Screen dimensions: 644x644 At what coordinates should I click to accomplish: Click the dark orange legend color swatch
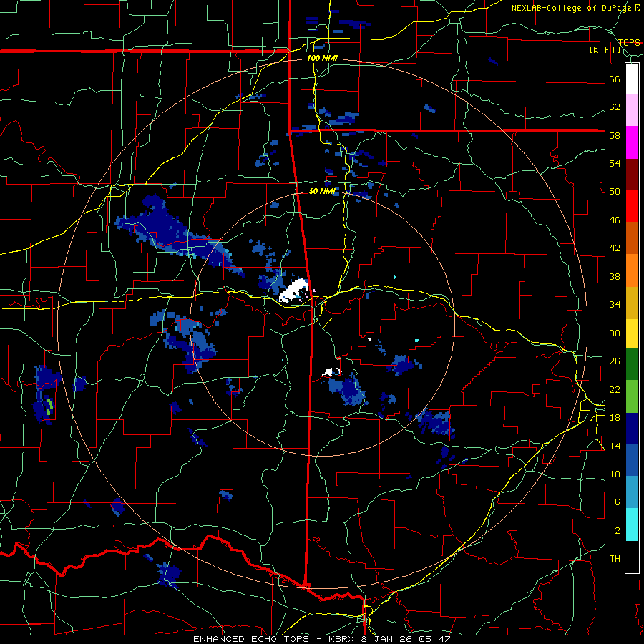tap(632, 238)
